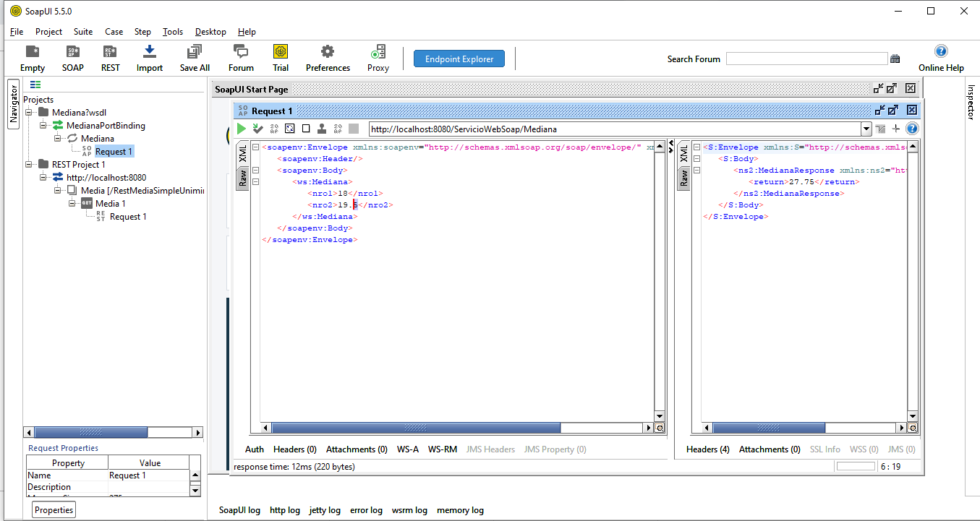Click the Properties button
Screen dimensions: 980x521
[54, 510]
